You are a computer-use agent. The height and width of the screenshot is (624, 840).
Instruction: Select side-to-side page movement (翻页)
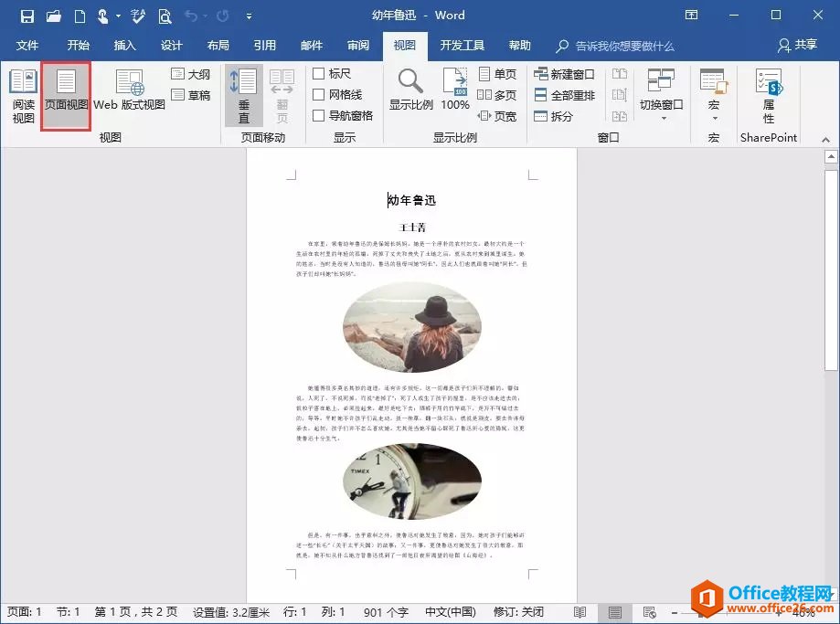coord(282,96)
